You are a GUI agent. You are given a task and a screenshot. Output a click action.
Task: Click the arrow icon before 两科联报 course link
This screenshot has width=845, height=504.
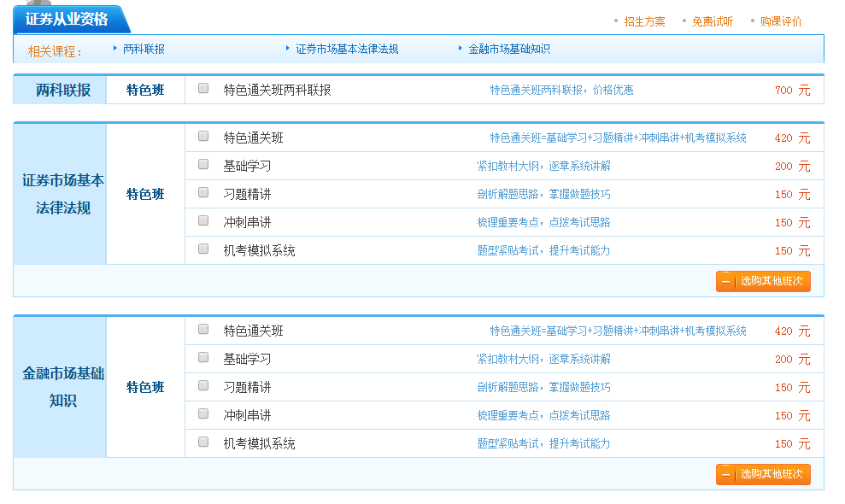(116, 49)
